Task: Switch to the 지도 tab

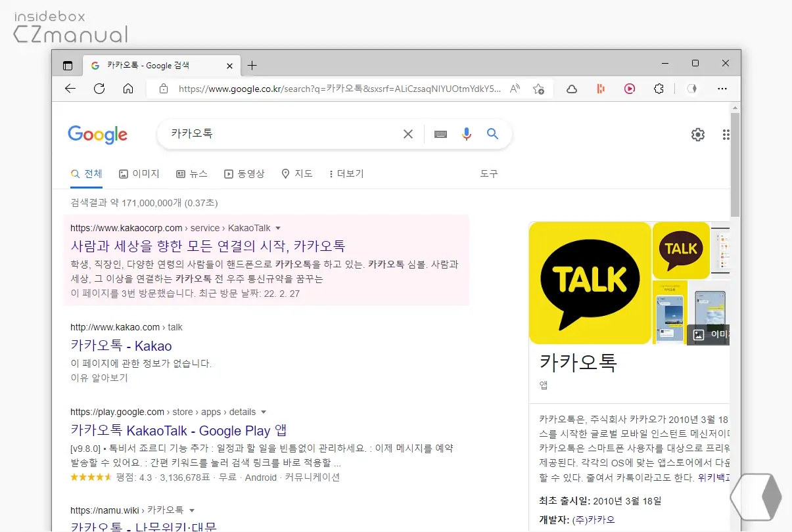Action: pyautogui.click(x=297, y=174)
